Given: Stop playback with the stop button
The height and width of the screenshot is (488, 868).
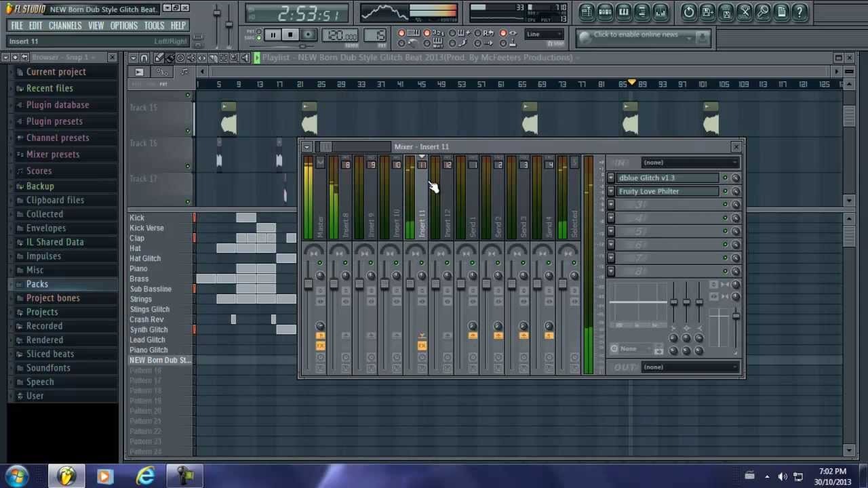Looking at the screenshot, I should coord(290,35).
